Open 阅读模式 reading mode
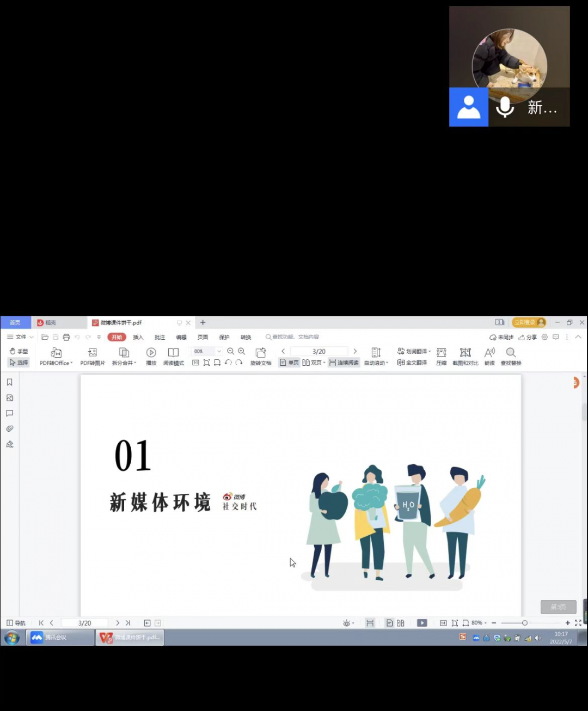This screenshot has width=588, height=711. [x=173, y=353]
